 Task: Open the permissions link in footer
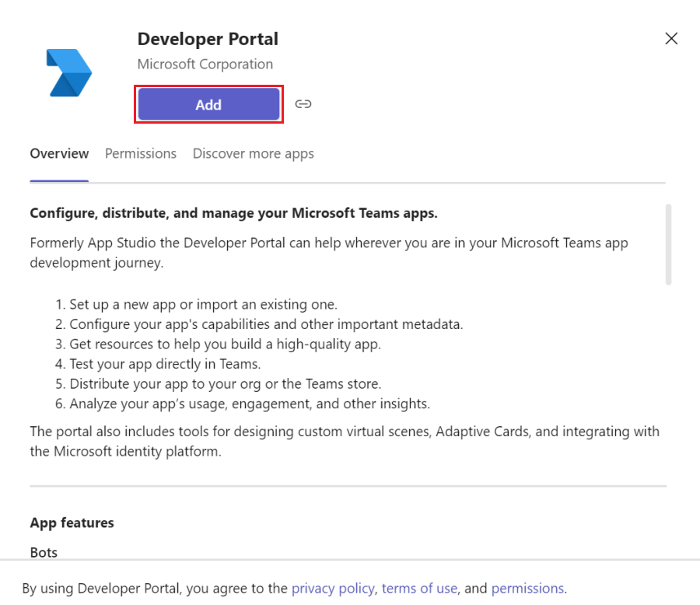tap(527, 589)
